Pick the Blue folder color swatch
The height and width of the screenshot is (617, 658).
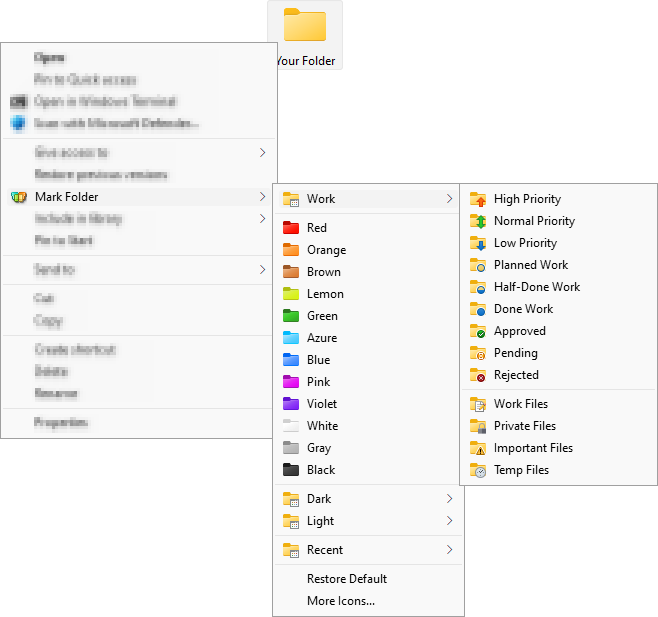291,360
